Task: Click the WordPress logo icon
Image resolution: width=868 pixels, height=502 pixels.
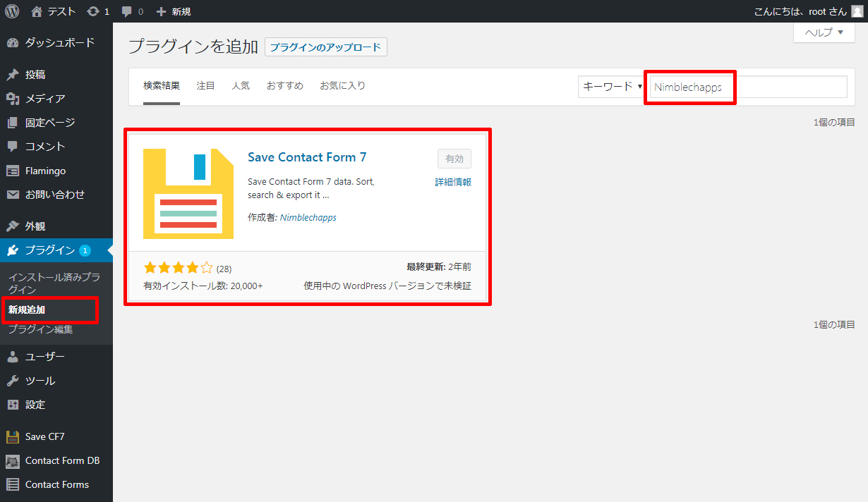Action: click(x=12, y=11)
